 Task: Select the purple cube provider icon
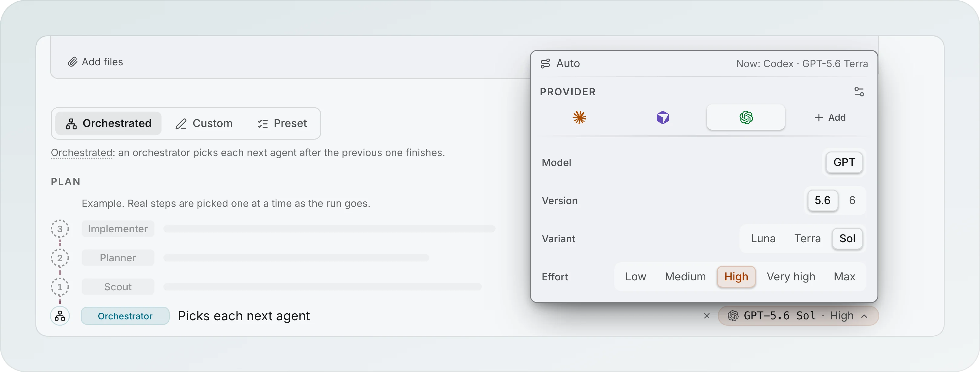tap(662, 118)
